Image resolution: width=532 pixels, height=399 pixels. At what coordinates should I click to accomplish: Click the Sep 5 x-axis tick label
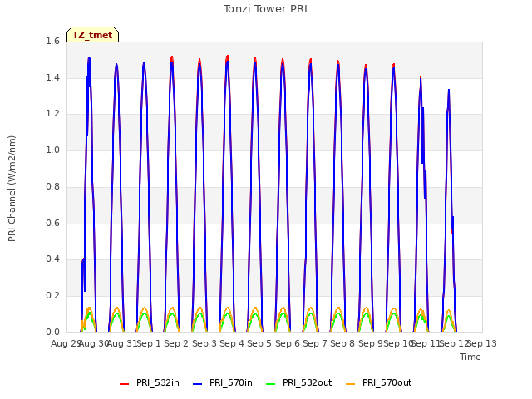point(259,343)
